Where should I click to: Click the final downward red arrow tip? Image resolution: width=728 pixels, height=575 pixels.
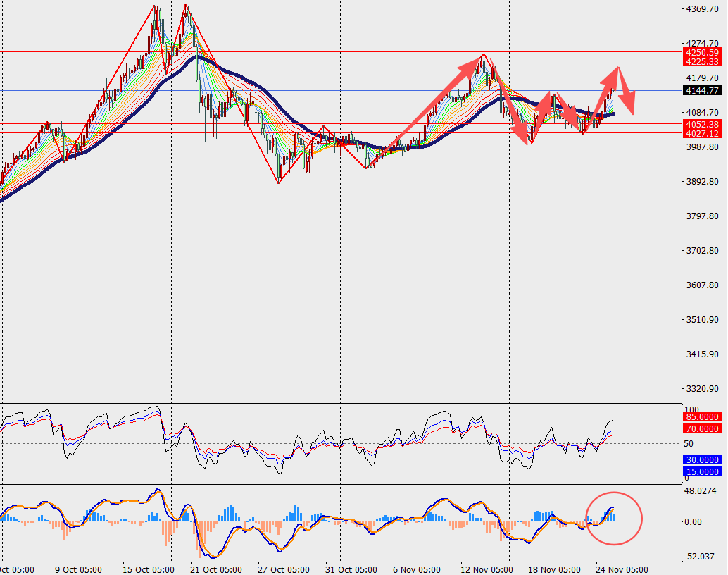coord(632,113)
